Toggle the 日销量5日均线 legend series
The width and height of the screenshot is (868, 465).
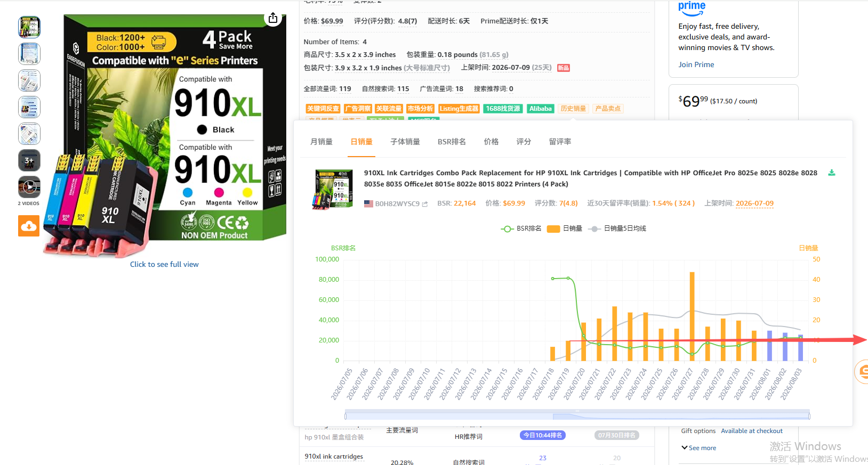[617, 229]
